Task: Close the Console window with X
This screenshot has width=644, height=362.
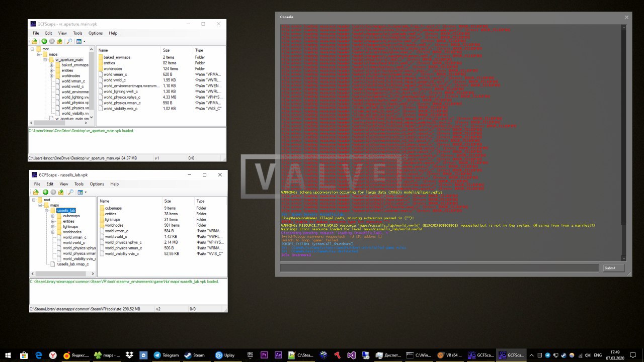Action: [626, 17]
